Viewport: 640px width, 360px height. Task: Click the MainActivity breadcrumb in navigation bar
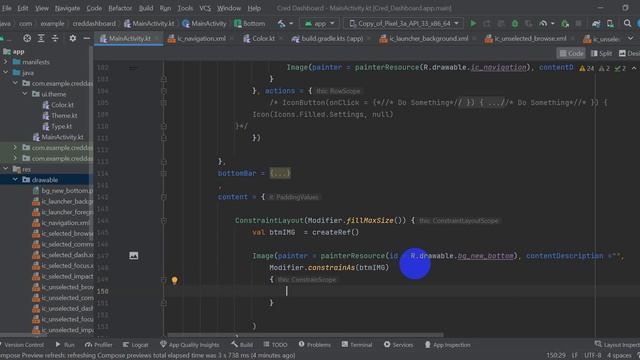204,24
